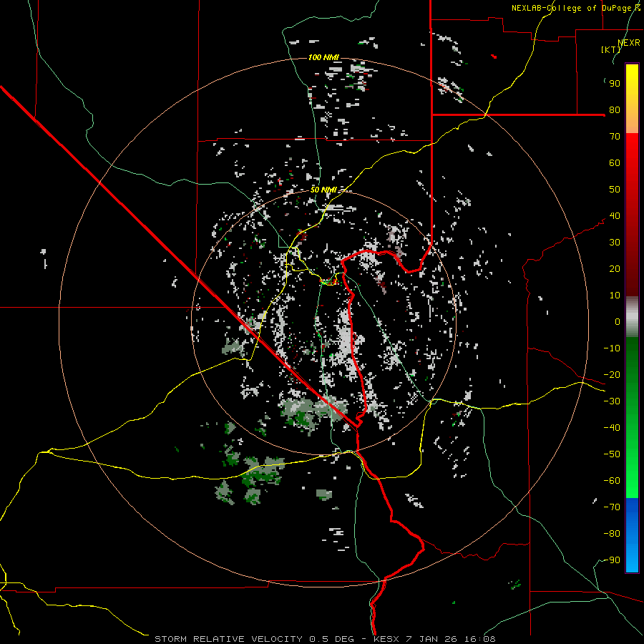
Task: Click the 60 value on velocity scale
Action: coord(615,163)
